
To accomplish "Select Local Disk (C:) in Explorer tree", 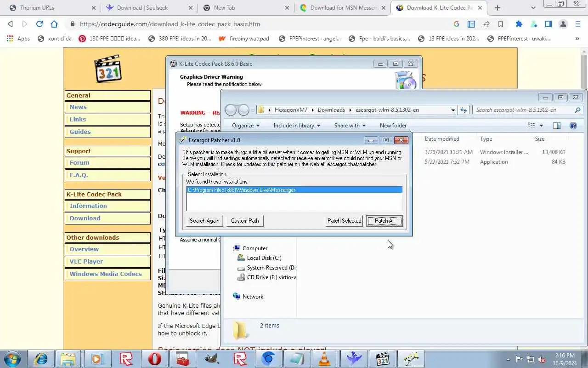I will (264, 258).
